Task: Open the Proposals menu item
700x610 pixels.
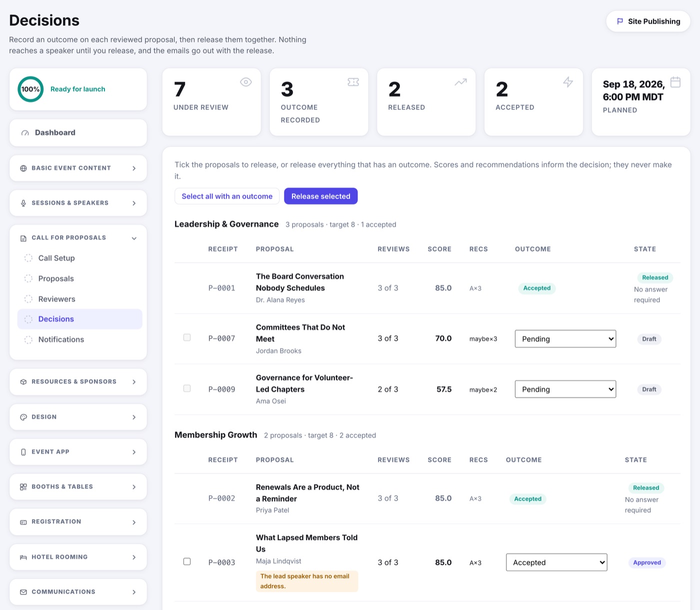Action: pos(80,278)
